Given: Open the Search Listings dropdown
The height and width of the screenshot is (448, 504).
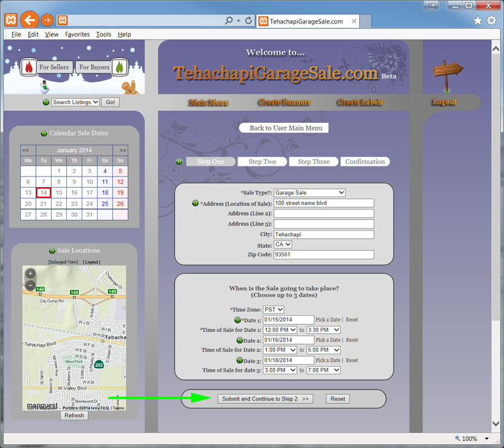Looking at the screenshot, I should tap(75, 102).
